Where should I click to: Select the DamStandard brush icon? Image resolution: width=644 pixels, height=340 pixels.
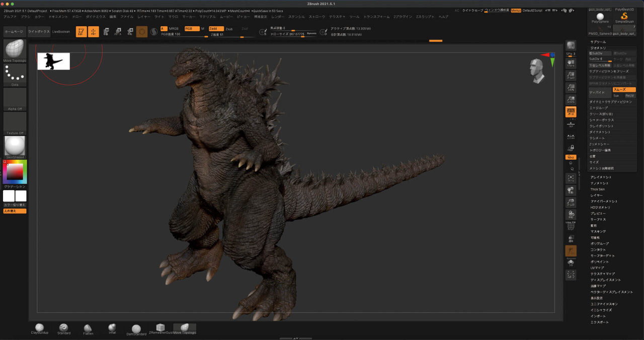136,330
